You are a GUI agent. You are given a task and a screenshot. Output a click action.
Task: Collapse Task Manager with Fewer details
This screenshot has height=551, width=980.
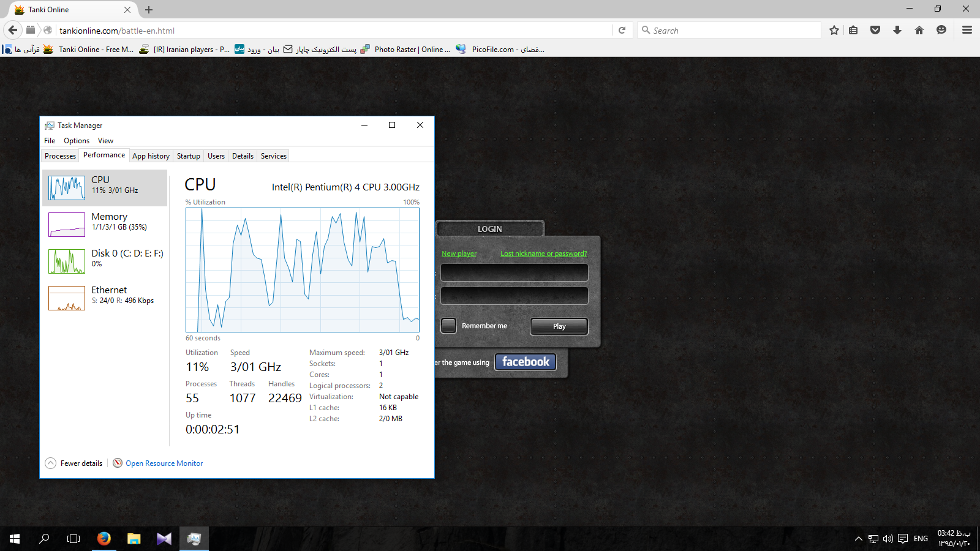point(74,463)
